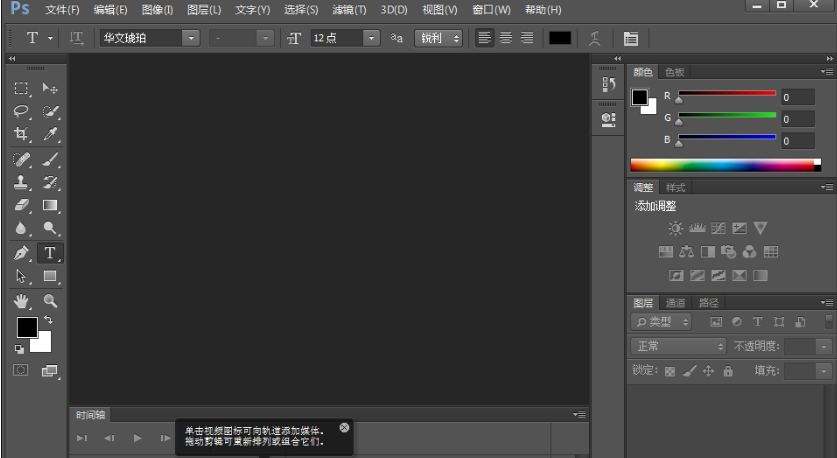Select the Brush tool

click(50, 159)
